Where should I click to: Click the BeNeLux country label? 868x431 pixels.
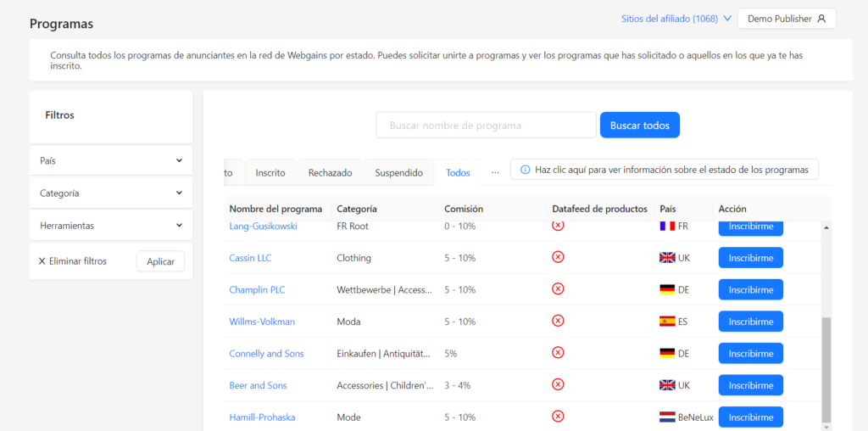(695, 417)
